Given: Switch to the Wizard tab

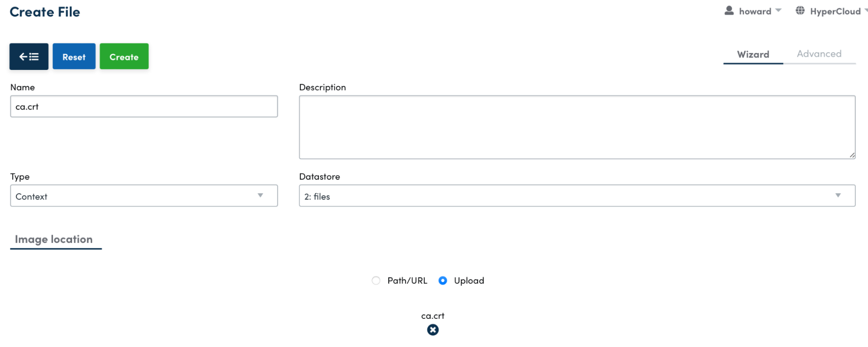Looking at the screenshot, I should [753, 54].
